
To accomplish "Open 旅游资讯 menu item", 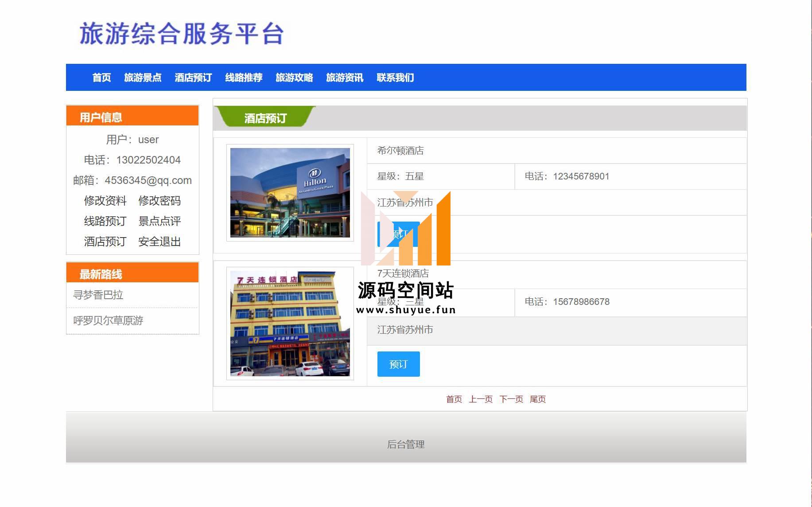I will [345, 78].
